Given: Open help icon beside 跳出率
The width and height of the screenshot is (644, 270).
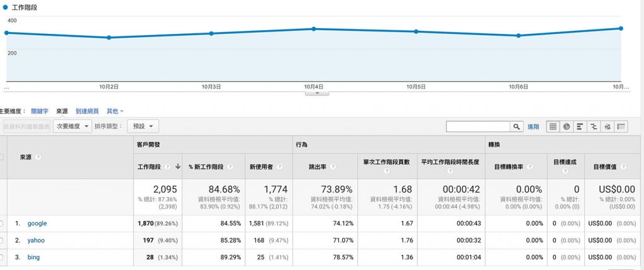Looking at the screenshot, I should coord(333,166).
